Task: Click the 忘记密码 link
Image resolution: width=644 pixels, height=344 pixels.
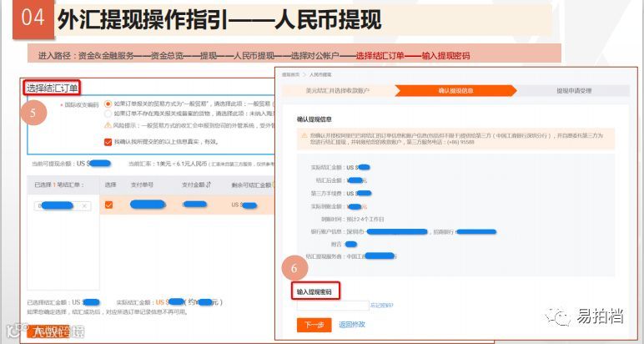Action: pyautogui.click(x=381, y=306)
